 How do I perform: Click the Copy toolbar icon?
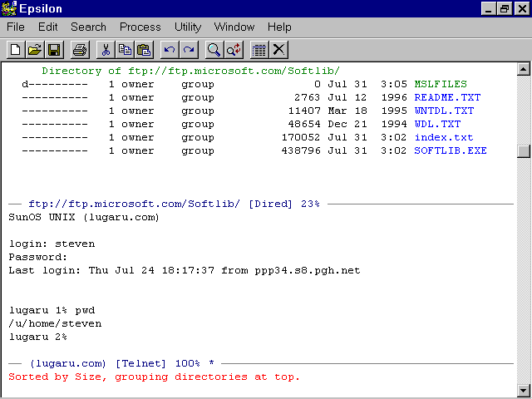tap(125, 50)
